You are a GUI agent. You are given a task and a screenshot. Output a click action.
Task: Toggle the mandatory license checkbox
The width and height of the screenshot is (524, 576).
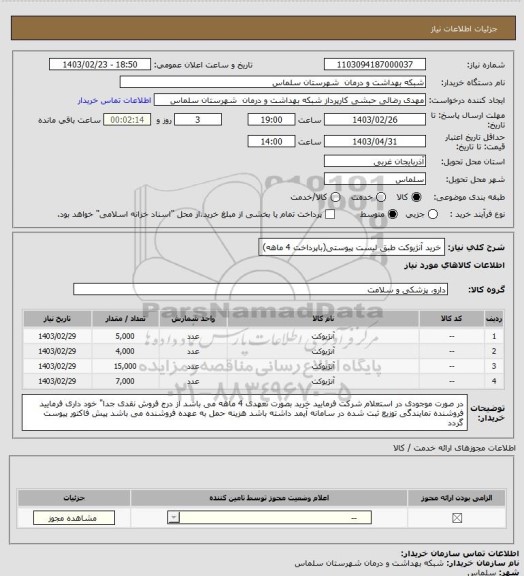click(x=457, y=518)
